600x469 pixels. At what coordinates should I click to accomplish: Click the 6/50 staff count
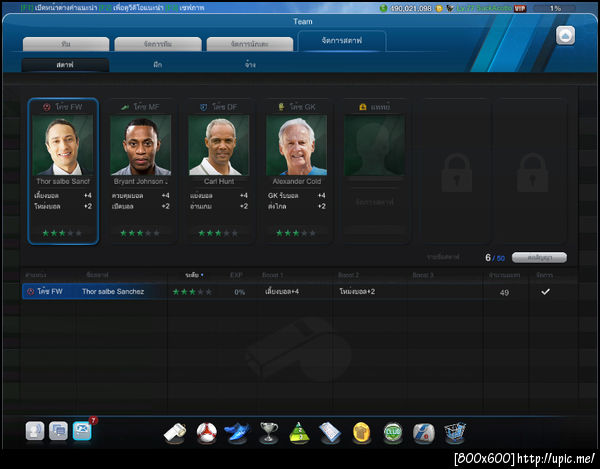tap(495, 258)
